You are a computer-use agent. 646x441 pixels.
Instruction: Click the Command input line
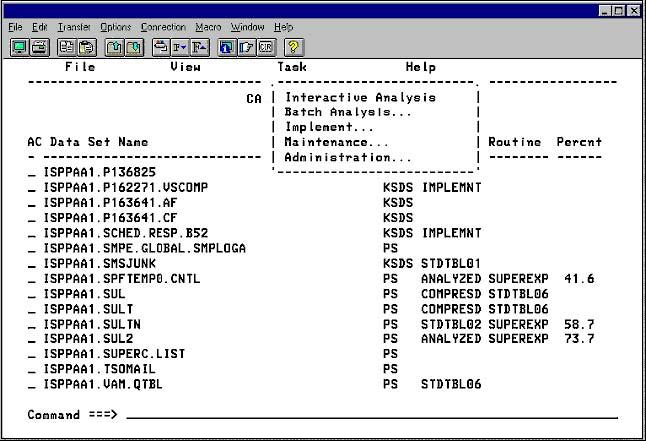(x=370, y=414)
